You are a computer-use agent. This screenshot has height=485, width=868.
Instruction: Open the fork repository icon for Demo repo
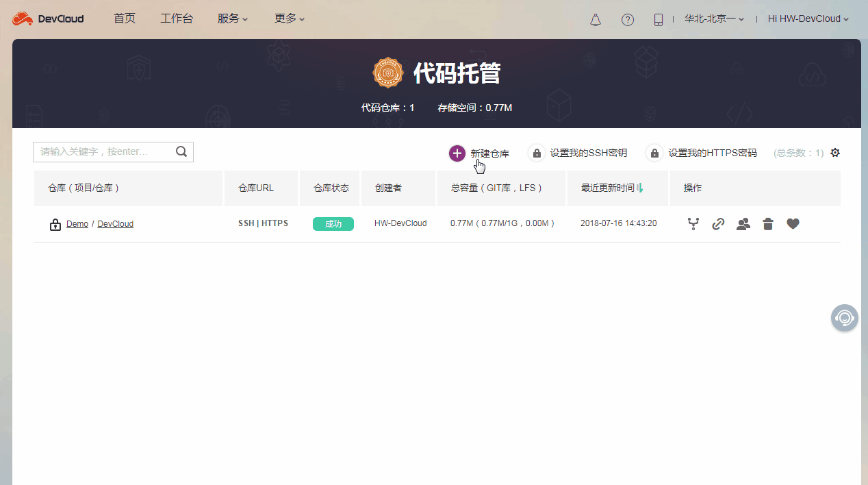(693, 223)
